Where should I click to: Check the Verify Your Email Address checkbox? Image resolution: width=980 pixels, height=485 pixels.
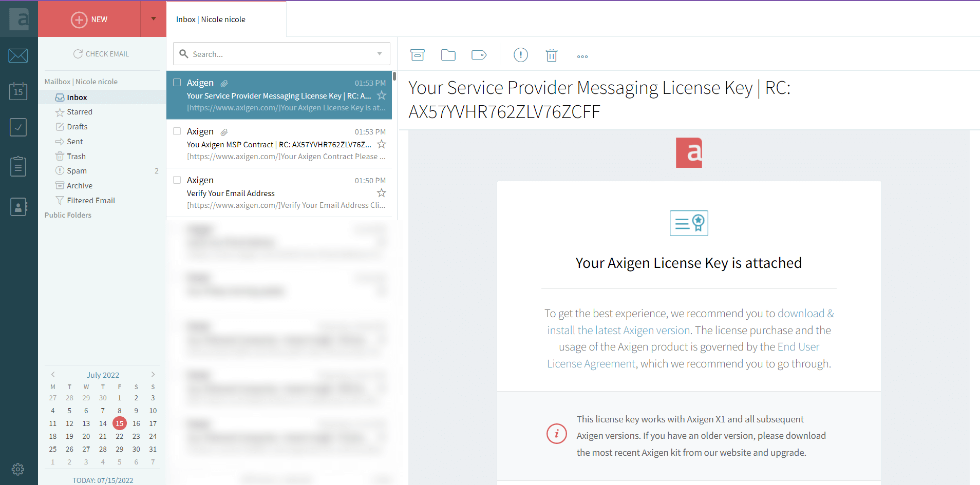pos(177,180)
